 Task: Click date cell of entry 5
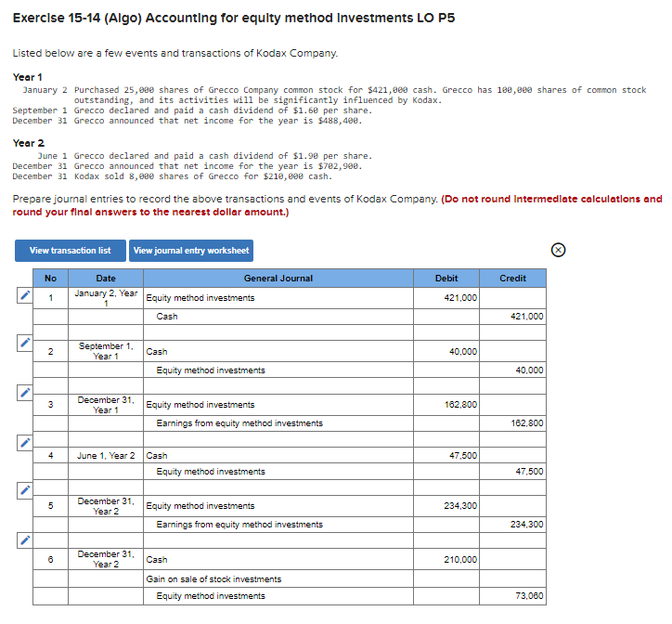pyautogui.click(x=106, y=506)
